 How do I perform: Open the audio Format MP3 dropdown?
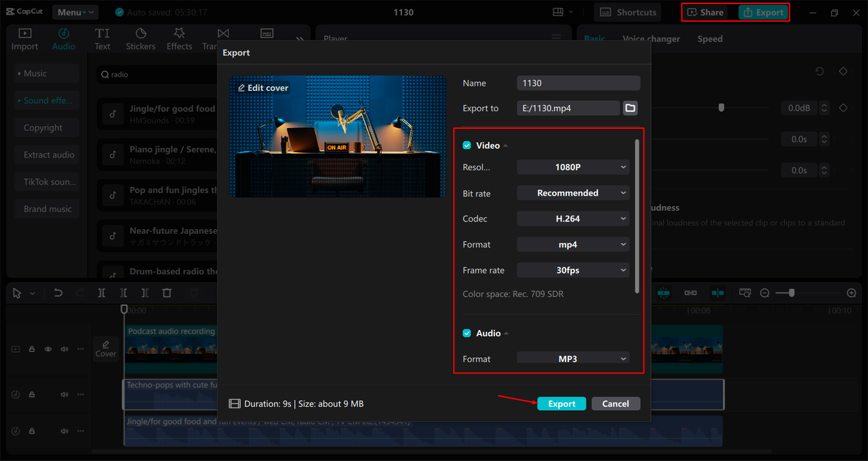[x=573, y=358]
